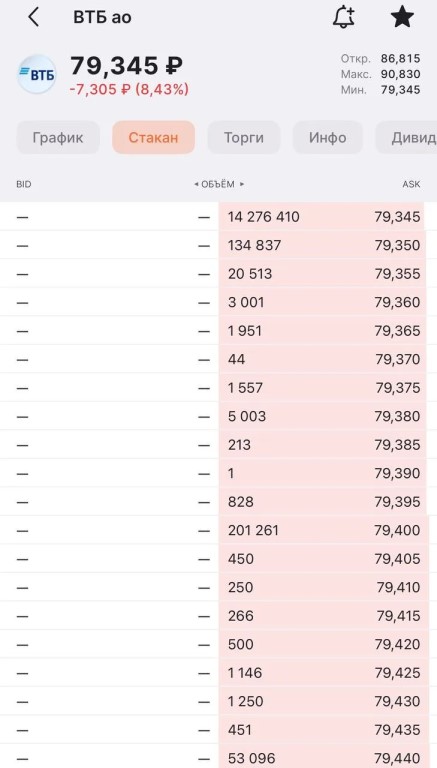
Task: Click left arrow beside ОБЪЁМ header
Action: 196,185
